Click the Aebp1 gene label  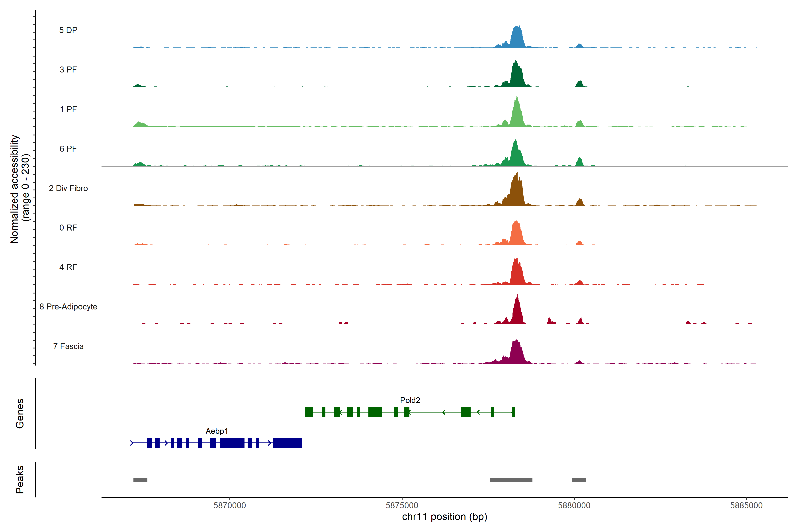coord(217,431)
